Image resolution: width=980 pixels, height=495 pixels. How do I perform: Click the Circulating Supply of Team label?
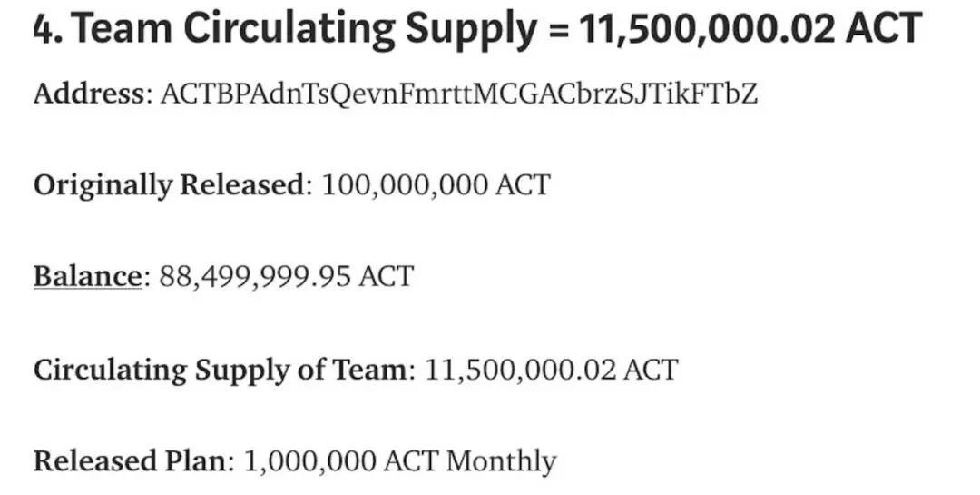pos(220,370)
